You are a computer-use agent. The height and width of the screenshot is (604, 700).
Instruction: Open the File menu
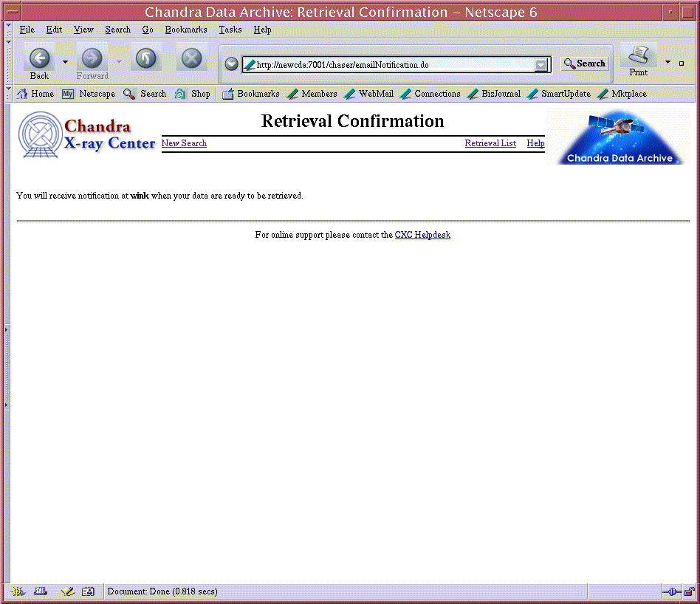(27, 30)
